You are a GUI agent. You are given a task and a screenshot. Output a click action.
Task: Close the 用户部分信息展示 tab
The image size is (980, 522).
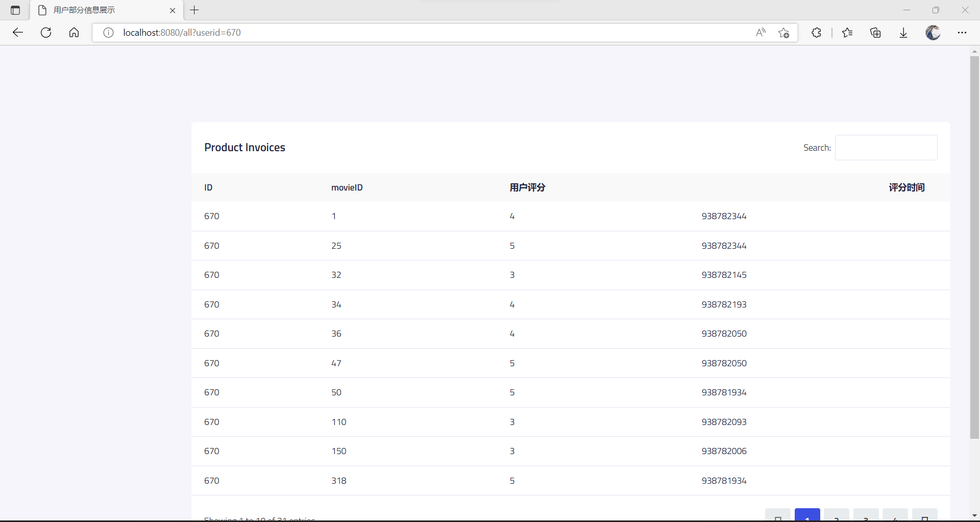click(173, 10)
